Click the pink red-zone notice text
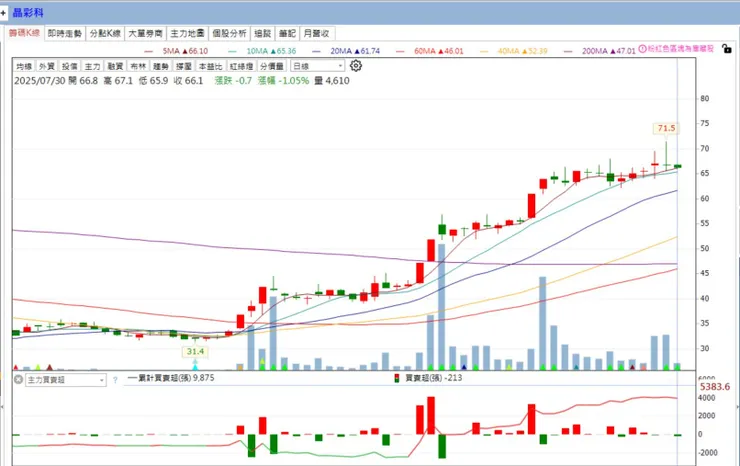This screenshot has height=466, width=740. (681, 48)
